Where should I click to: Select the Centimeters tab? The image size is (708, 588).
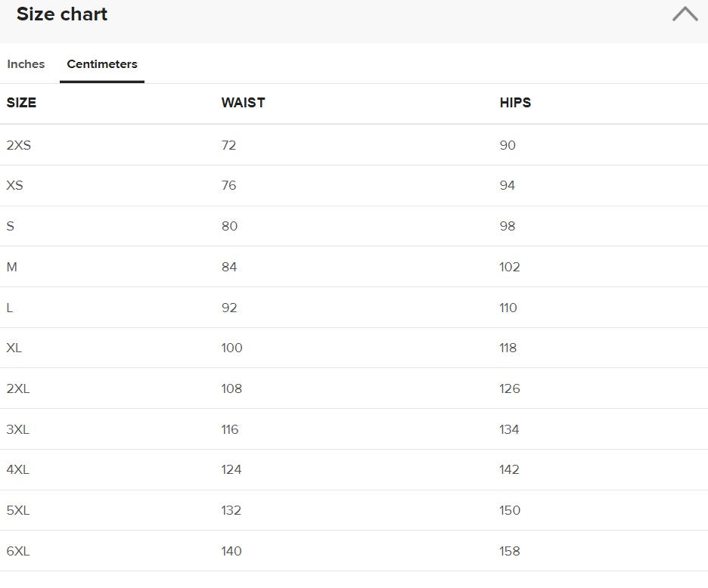pos(102,64)
